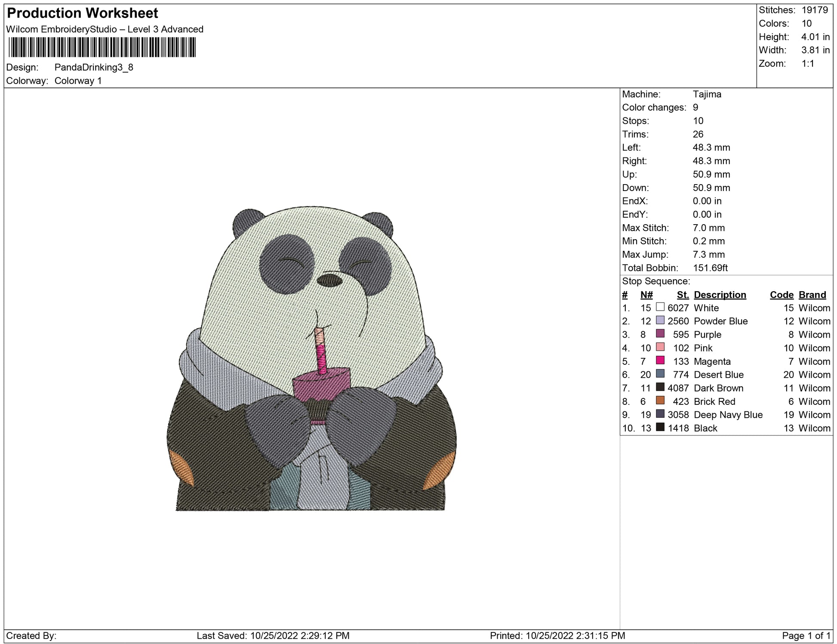Click the barcode under the worksheet title
The image size is (837, 644).
(102, 47)
